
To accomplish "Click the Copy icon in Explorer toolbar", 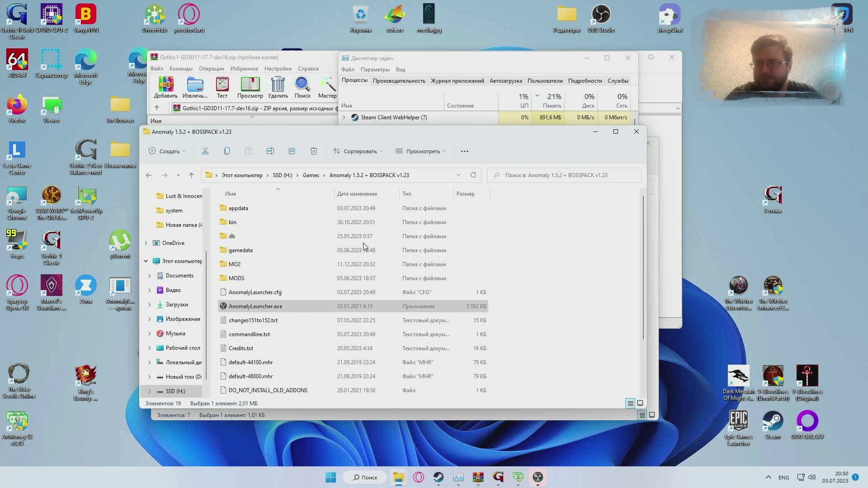I will coord(227,151).
